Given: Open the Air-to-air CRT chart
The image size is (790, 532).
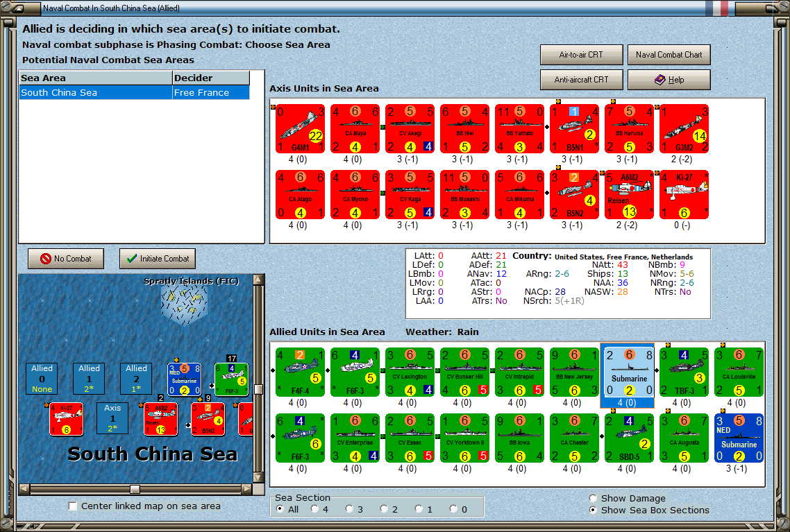Looking at the screenshot, I should click(582, 55).
